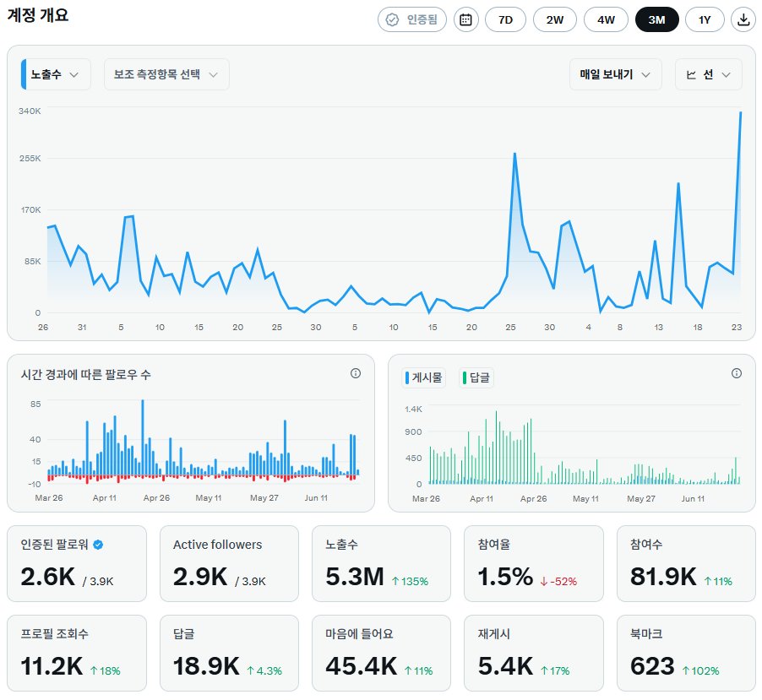Select the 2W time range
The image size is (762, 700).
click(554, 20)
